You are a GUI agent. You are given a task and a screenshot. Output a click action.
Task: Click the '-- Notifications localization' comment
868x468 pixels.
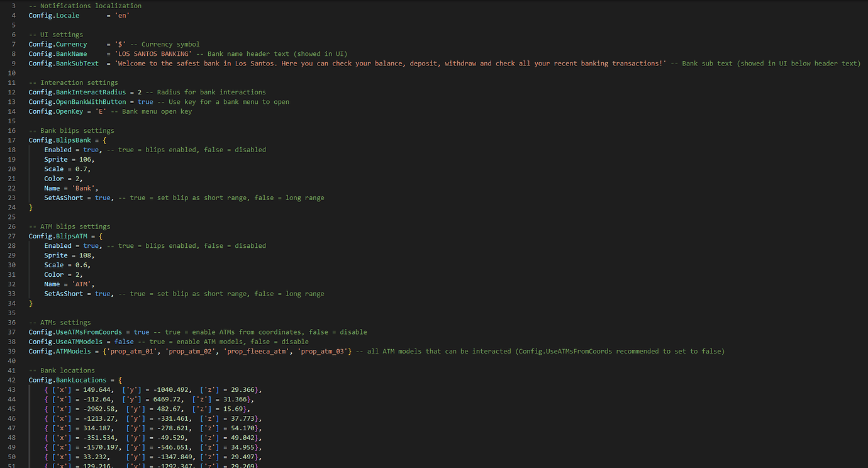tap(85, 6)
